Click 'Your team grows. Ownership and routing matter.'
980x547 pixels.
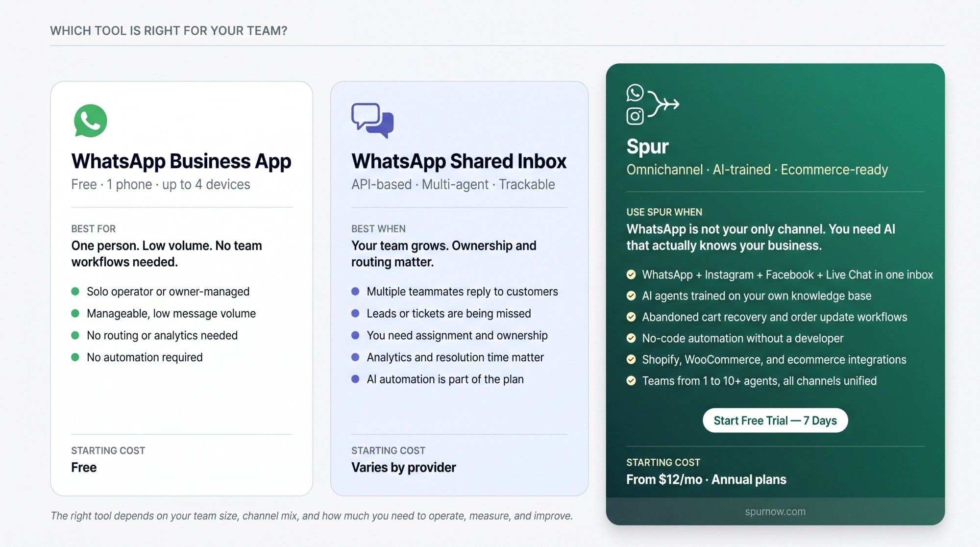(444, 253)
